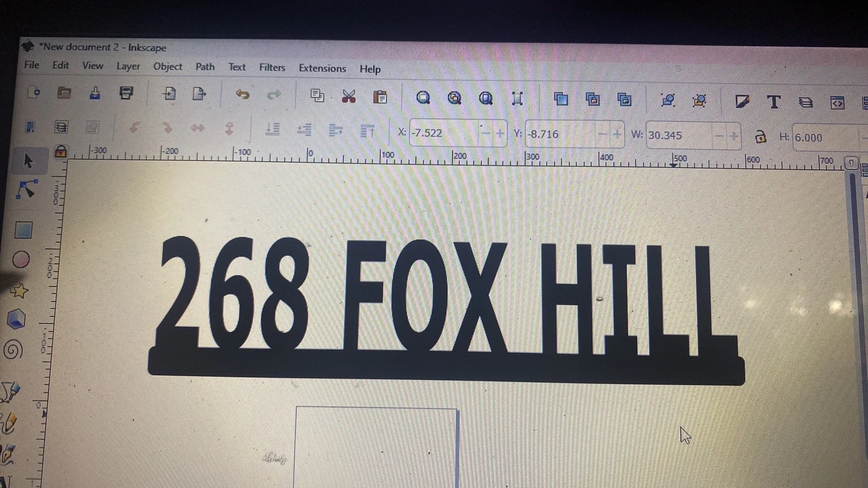The height and width of the screenshot is (488, 868).
Task: Zoom to fit drawing icon
Action: (454, 98)
